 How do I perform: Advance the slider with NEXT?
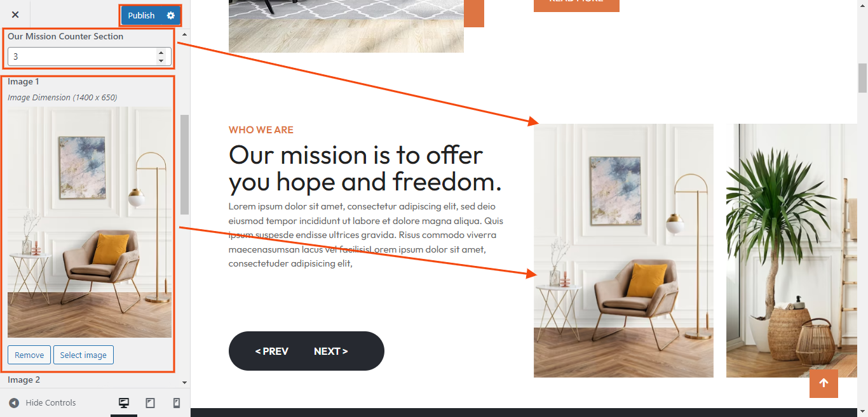point(330,351)
